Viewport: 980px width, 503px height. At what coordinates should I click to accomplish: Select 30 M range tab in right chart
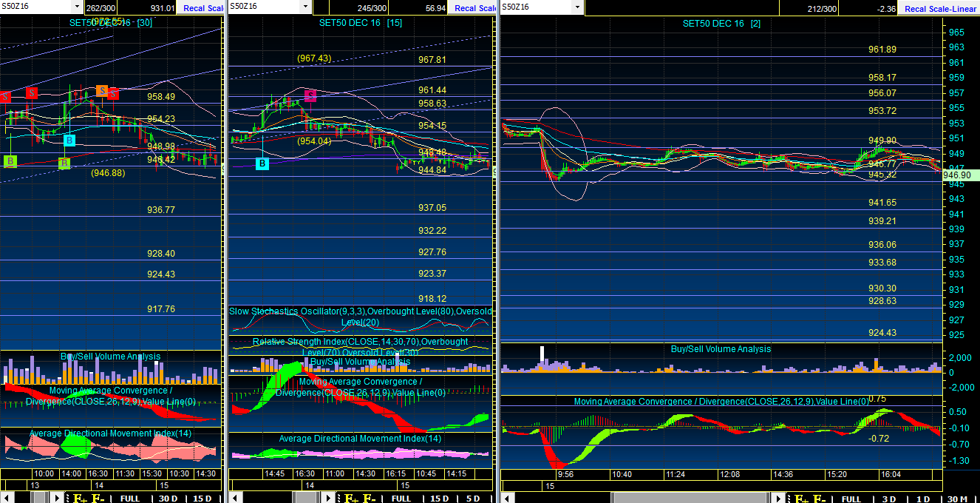click(x=957, y=498)
